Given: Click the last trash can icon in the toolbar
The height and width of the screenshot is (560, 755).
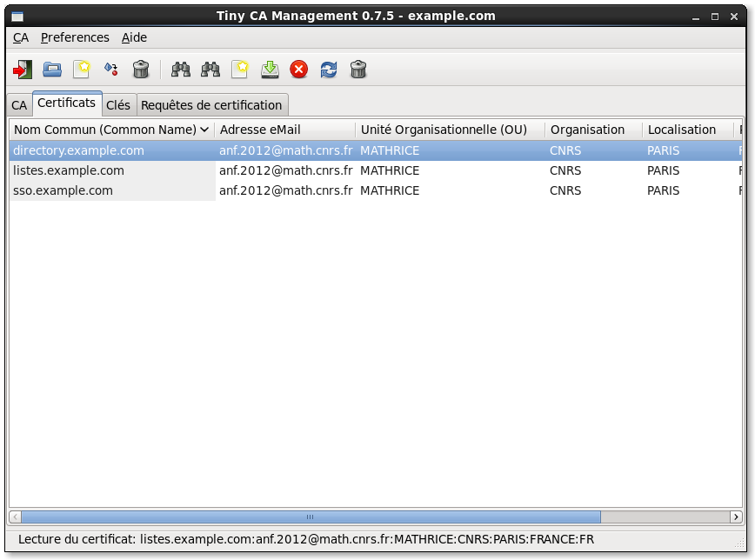Looking at the screenshot, I should pos(358,70).
